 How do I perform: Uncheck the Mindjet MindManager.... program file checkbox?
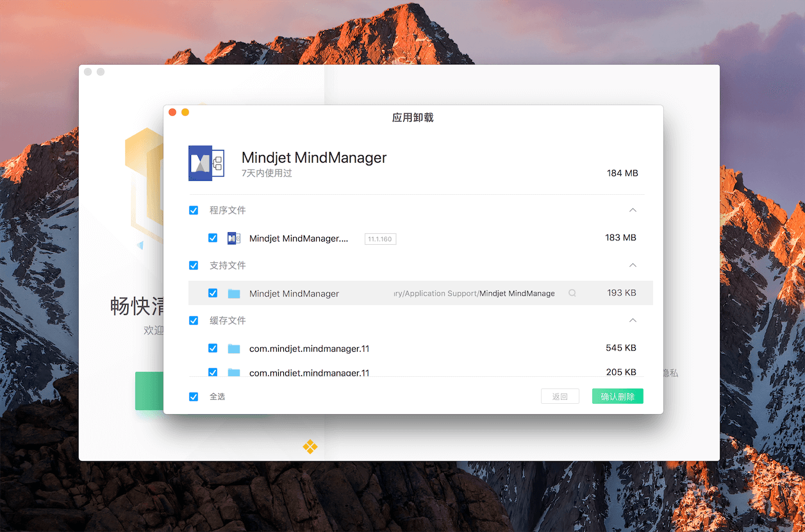[213, 238]
